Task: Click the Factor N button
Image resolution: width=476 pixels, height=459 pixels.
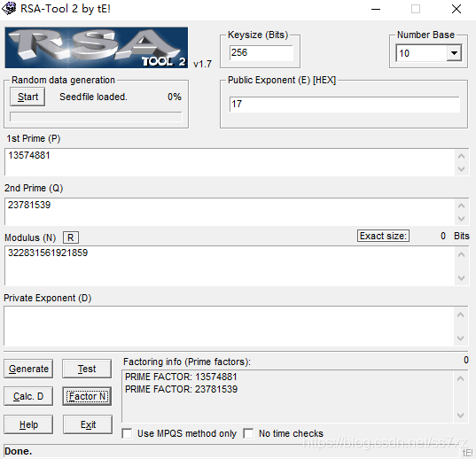Action: click(87, 396)
